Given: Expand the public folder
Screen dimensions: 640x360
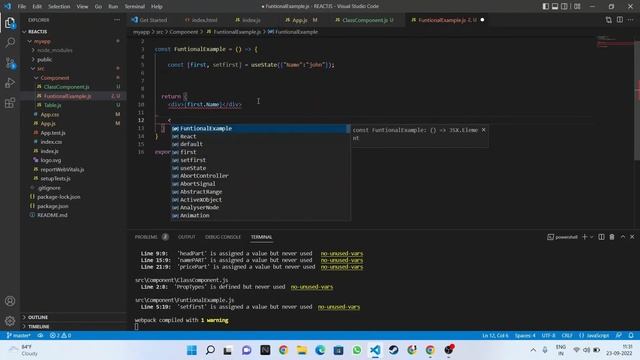Looking at the screenshot, I should [44, 60].
